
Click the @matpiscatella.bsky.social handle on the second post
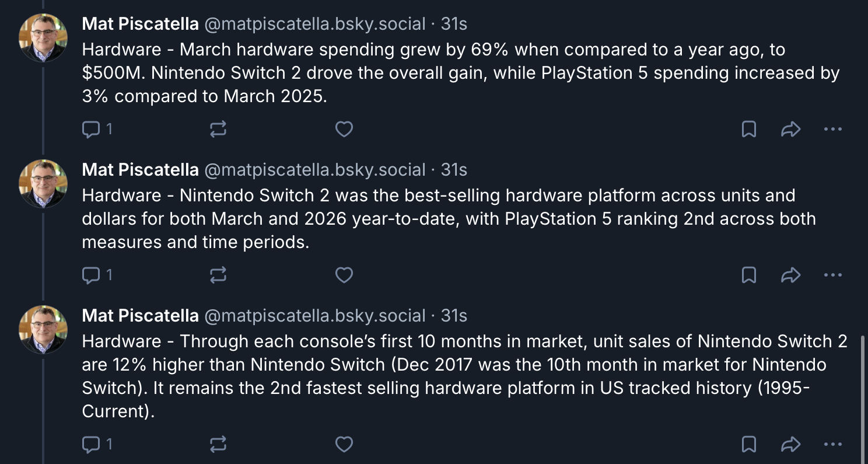pyautogui.click(x=314, y=170)
